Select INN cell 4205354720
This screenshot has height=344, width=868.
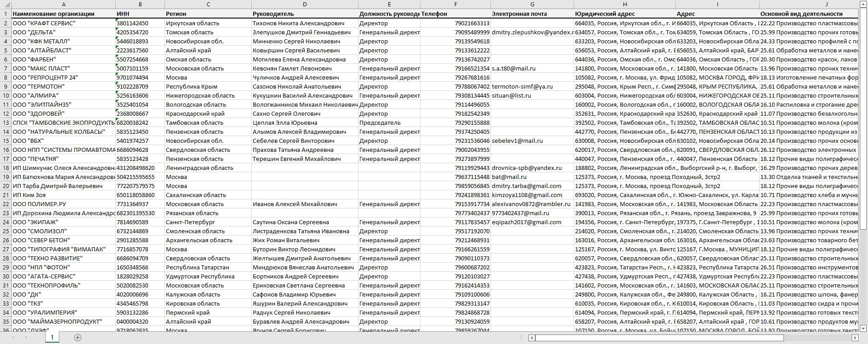pos(140,32)
